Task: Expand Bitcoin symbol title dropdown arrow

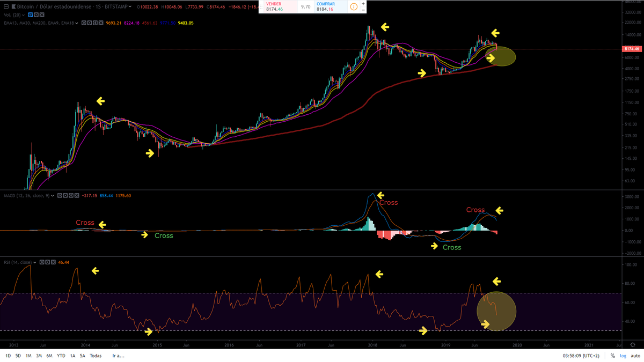Action: (130, 7)
